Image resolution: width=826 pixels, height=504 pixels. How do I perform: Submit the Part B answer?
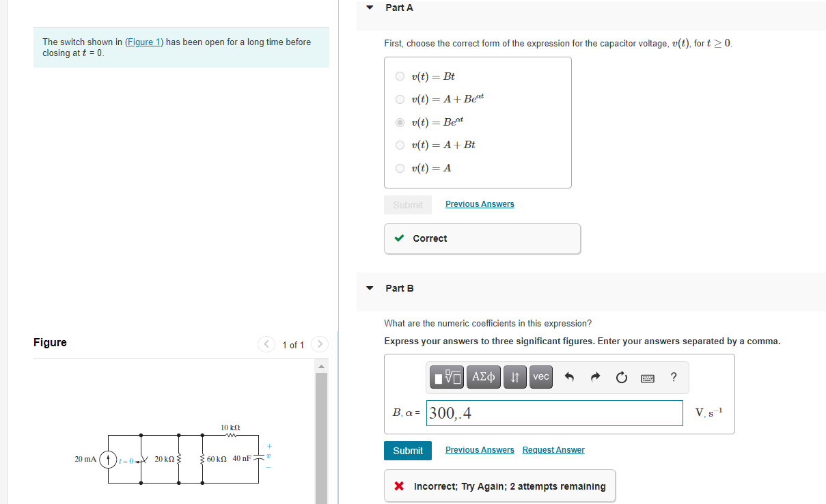click(x=407, y=450)
